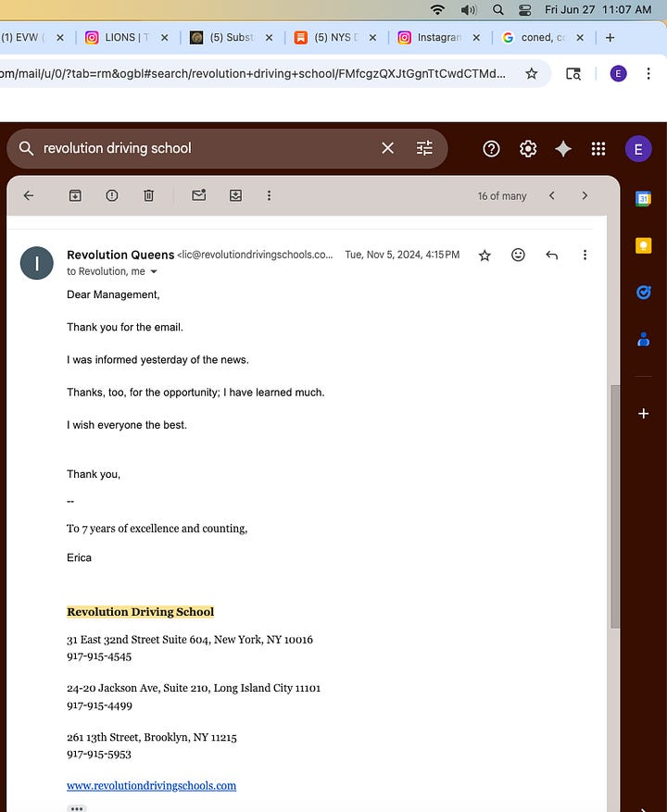Get add-ons plus button in side panel
The height and width of the screenshot is (812, 667).
point(644,413)
